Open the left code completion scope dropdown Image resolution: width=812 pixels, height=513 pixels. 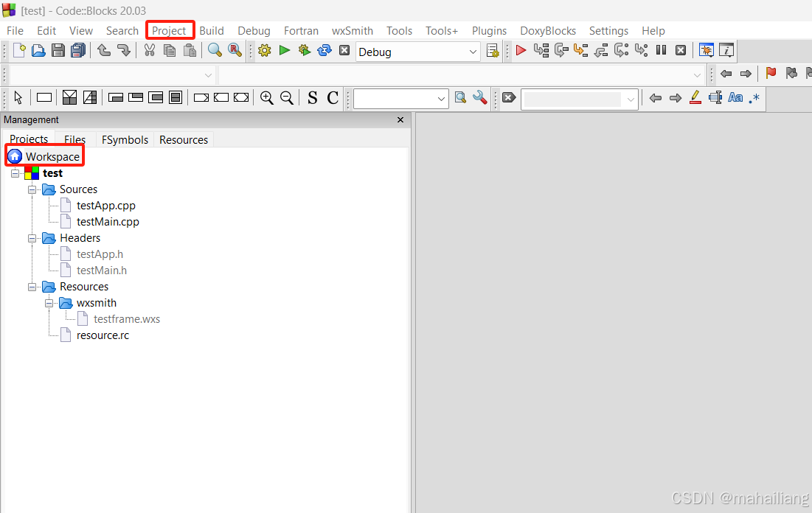tap(112, 75)
